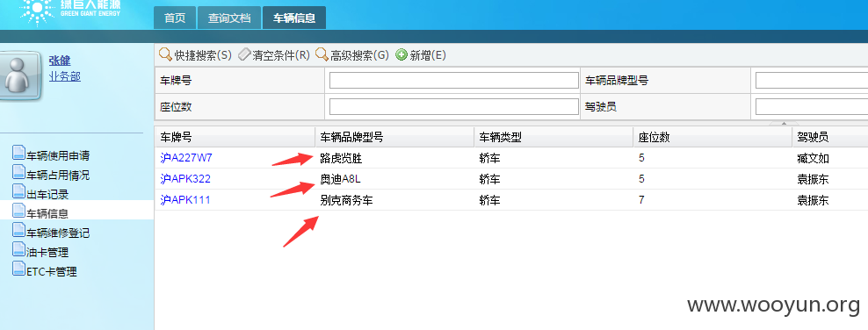Click the 座位数 search input field
The width and height of the screenshot is (868, 330).
pyautogui.click(x=454, y=107)
